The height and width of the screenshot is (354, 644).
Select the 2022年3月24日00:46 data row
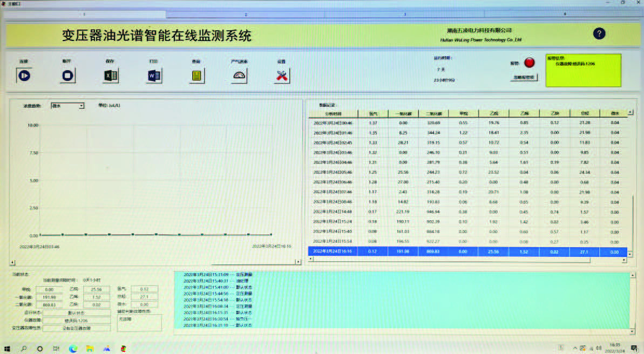(x=468, y=123)
